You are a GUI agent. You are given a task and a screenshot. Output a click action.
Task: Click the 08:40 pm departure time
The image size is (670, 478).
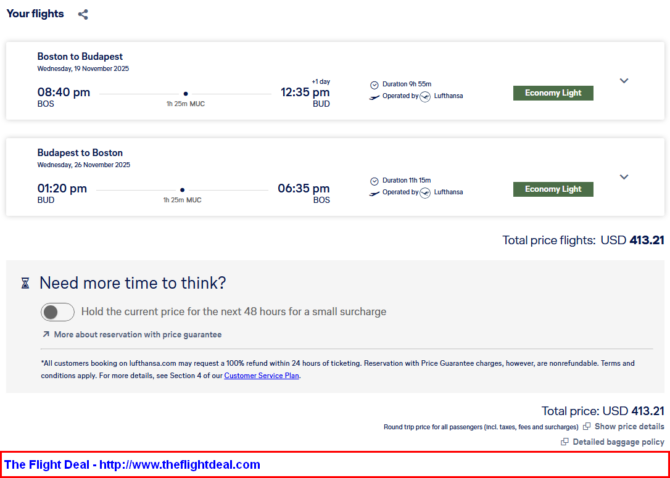[x=64, y=92]
